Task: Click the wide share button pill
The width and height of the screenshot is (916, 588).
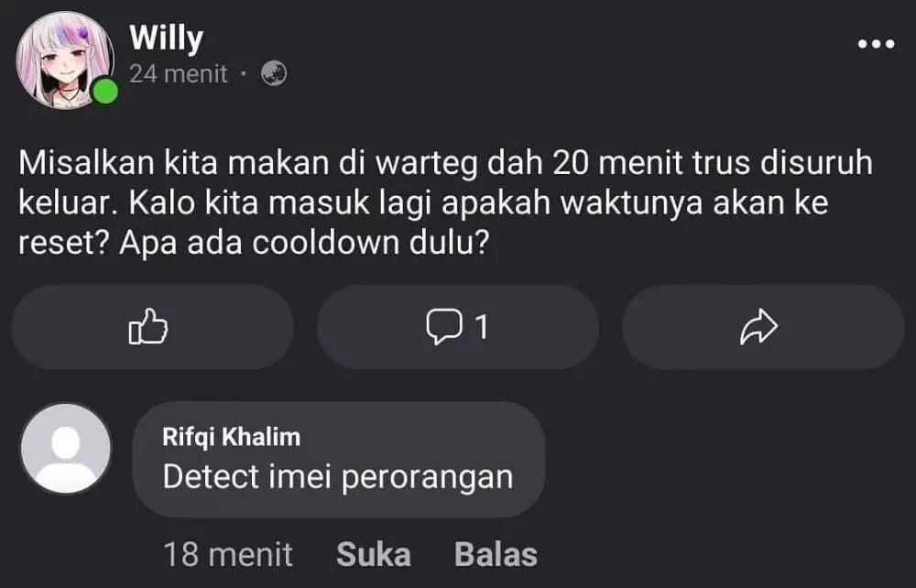Action: 763,327
